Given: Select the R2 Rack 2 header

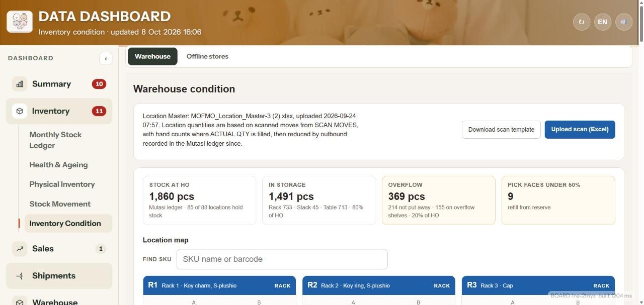Looking at the screenshot, I should [x=379, y=285].
